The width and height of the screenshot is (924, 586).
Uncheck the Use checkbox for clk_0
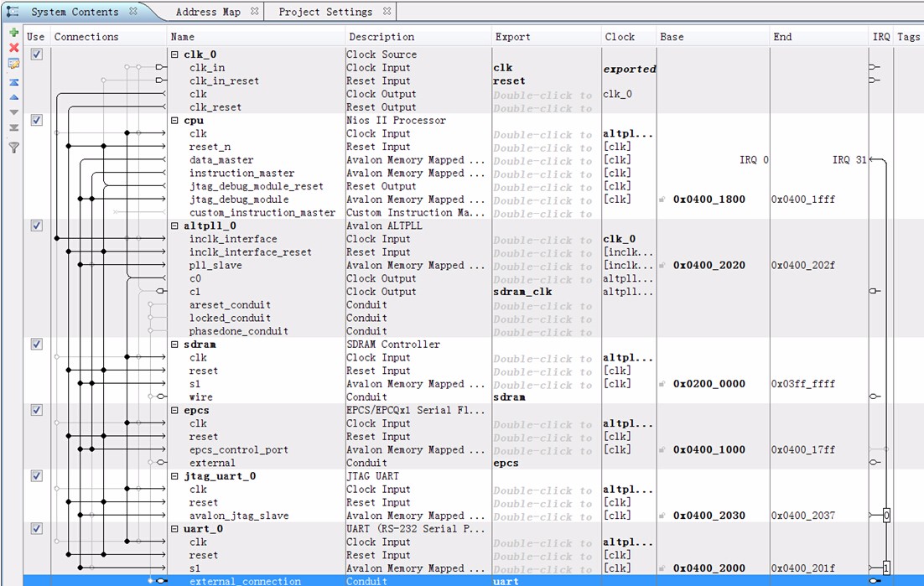37,54
